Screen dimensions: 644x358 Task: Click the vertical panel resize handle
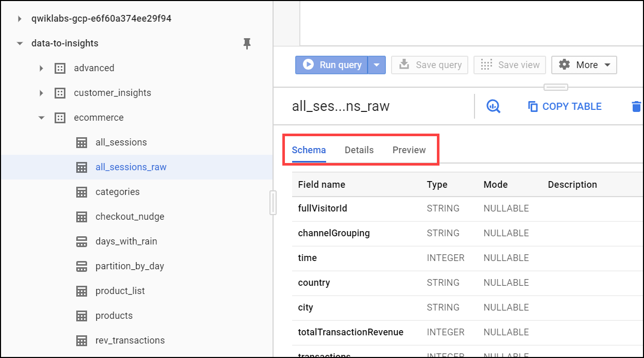(273, 202)
